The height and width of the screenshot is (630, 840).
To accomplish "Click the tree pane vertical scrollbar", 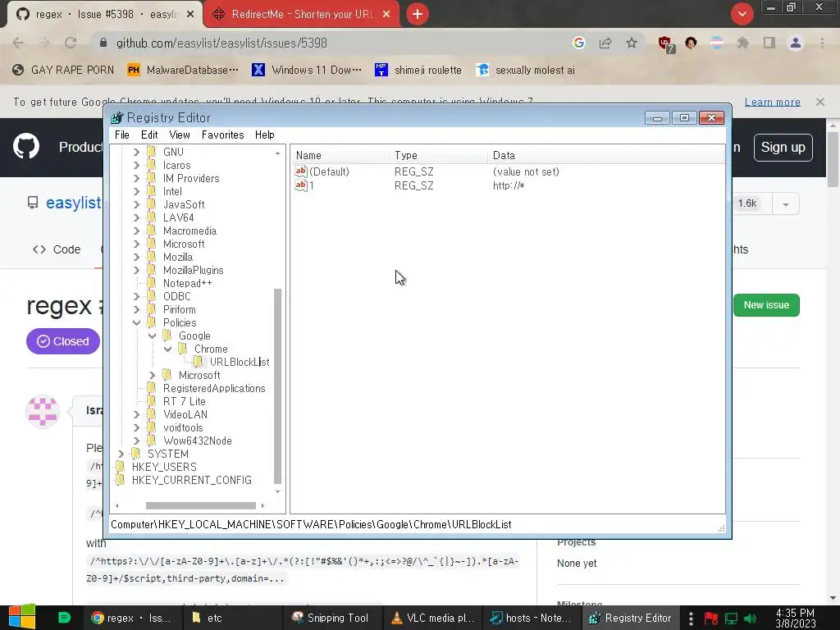I will [x=277, y=386].
